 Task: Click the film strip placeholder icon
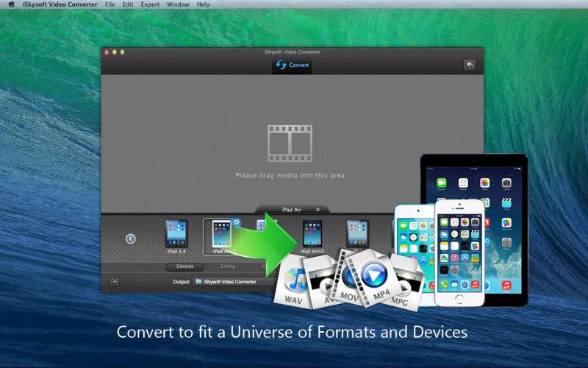click(x=290, y=144)
